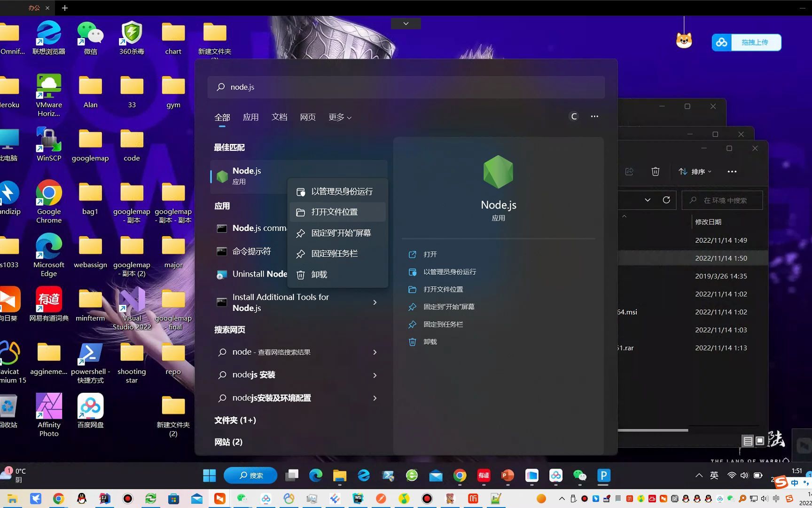Open 百度网盘 desktop icon
The image size is (812, 508).
90,410
